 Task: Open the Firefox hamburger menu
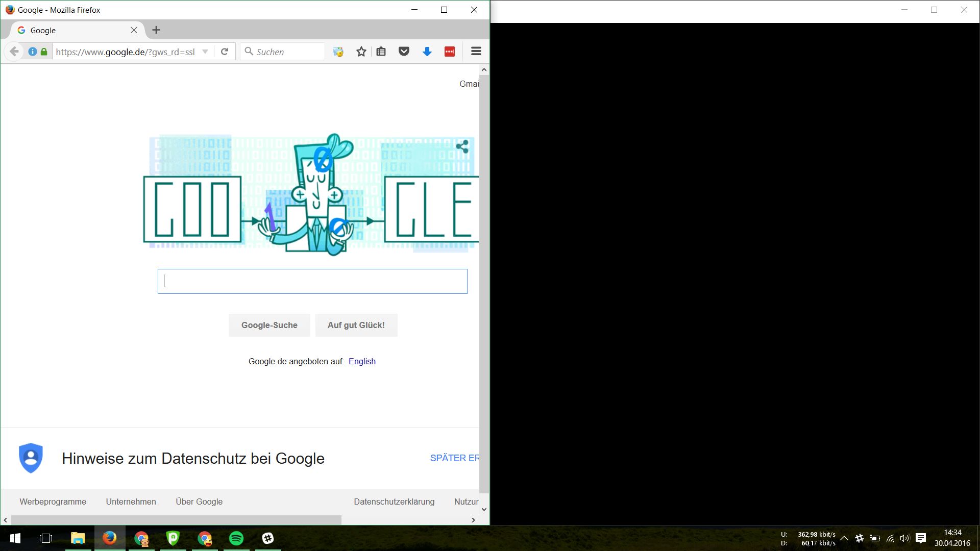pos(476,52)
